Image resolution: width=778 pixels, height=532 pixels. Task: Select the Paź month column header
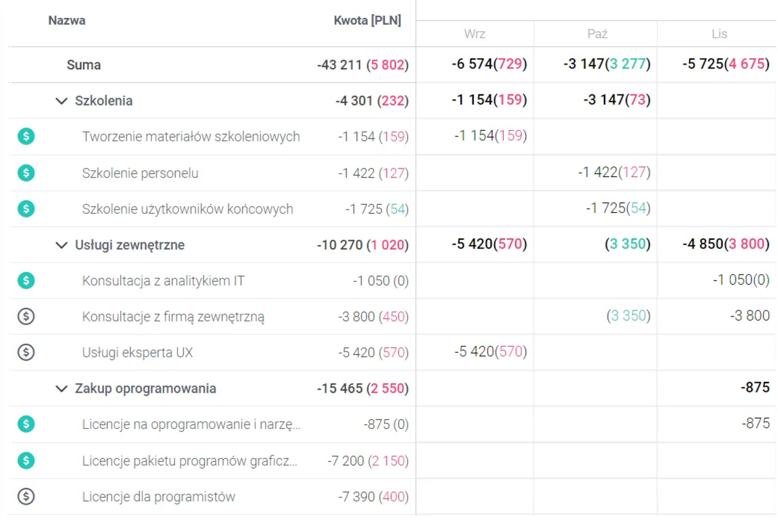pyautogui.click(x=597, y=34)
